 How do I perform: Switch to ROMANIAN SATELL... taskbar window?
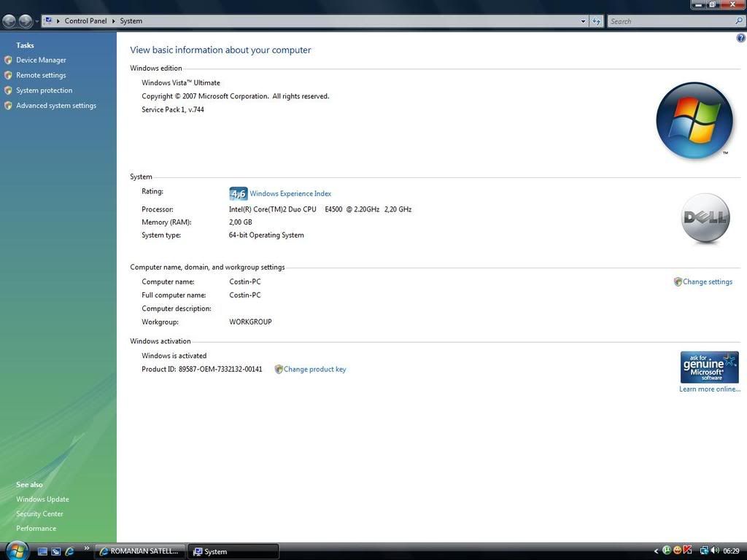(139, 551)
